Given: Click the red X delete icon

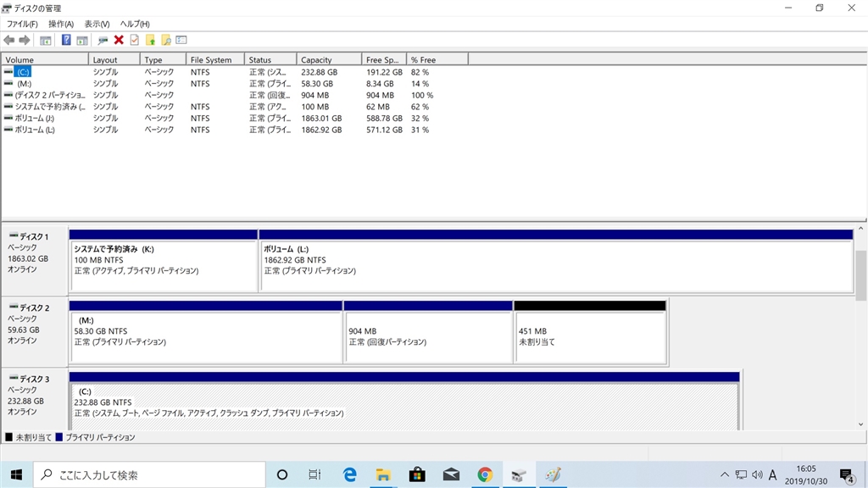Looking at the screenshot, I should tap(119, 40).
